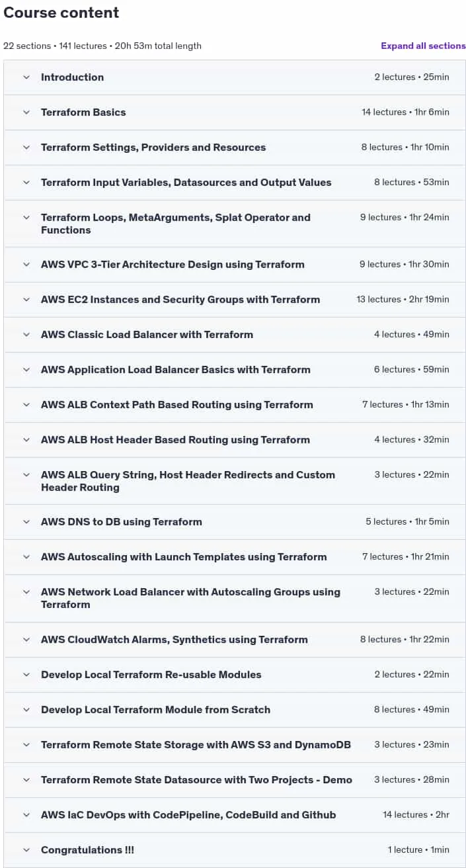
Task: Toggle chevron for AWS ALB Context Path Based Routing
Action: click(x=26, y=405)
